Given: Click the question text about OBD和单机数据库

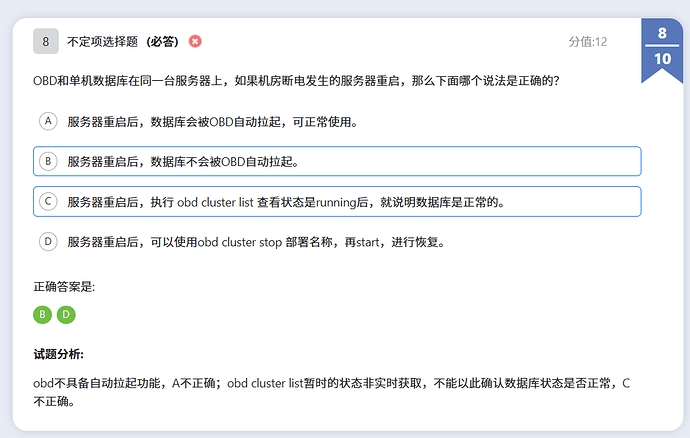Looking at the screenshot, I should coord(295,81).
